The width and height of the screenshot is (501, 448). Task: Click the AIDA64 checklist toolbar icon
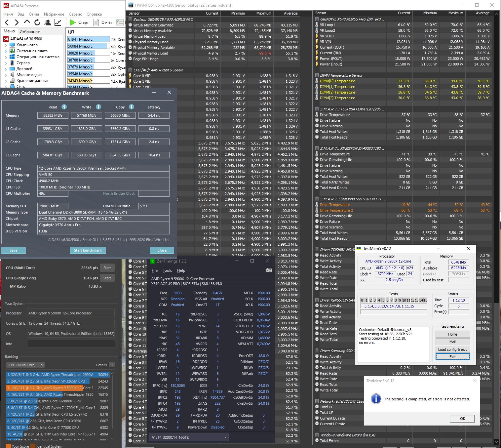pyautogui.click(x=120, y=22)
